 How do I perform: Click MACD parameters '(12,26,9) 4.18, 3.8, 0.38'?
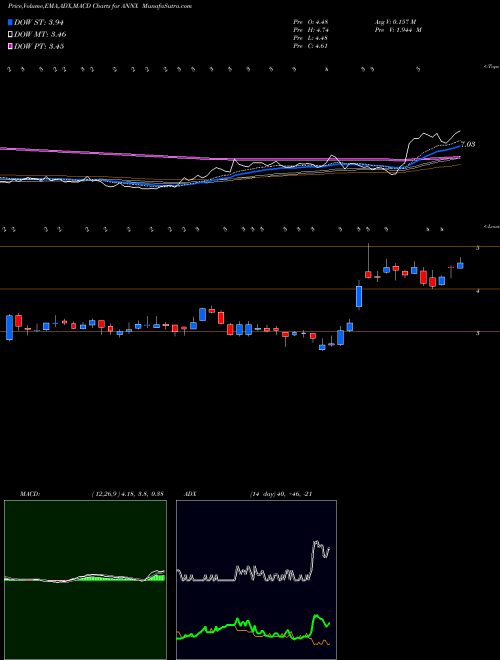tap(127, 494)
